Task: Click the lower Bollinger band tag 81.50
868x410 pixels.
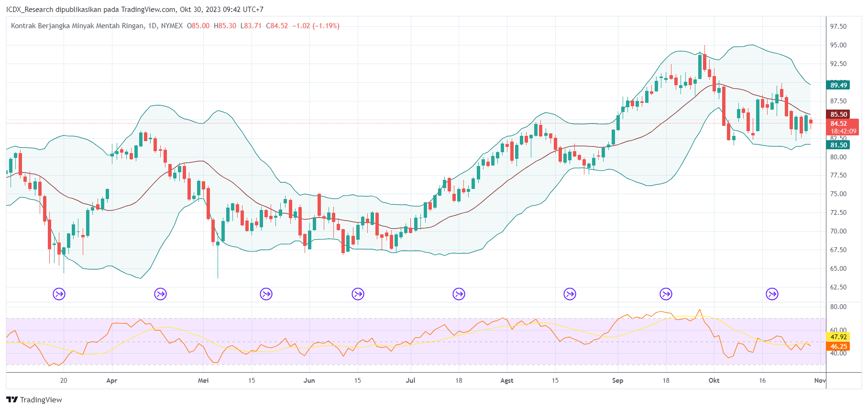Action: pos(838,145)
